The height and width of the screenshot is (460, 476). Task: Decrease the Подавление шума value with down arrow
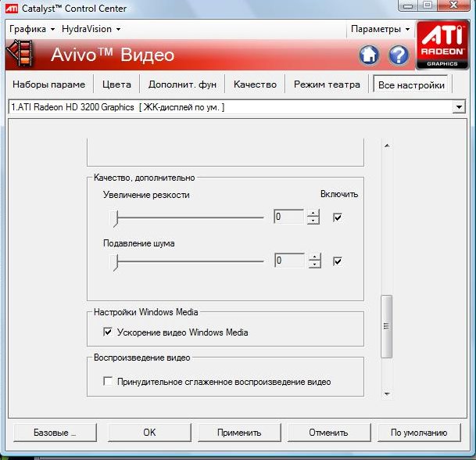(x=314, y=264)
